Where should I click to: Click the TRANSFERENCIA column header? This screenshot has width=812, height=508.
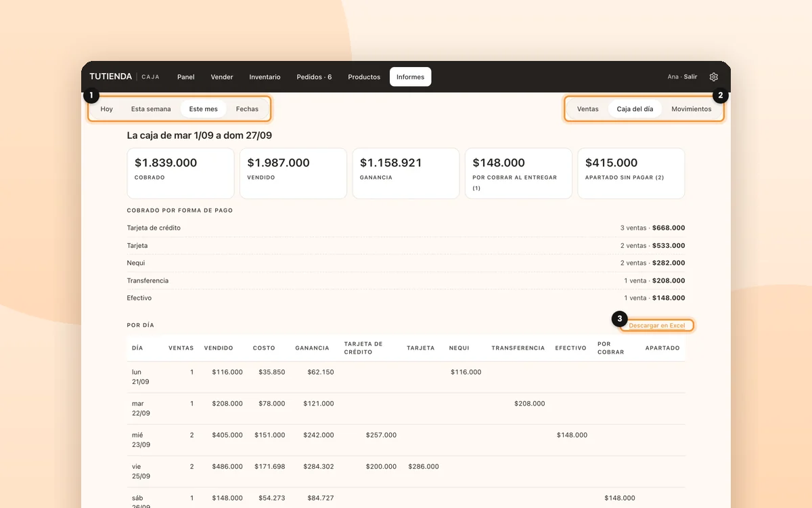point(518,348)
